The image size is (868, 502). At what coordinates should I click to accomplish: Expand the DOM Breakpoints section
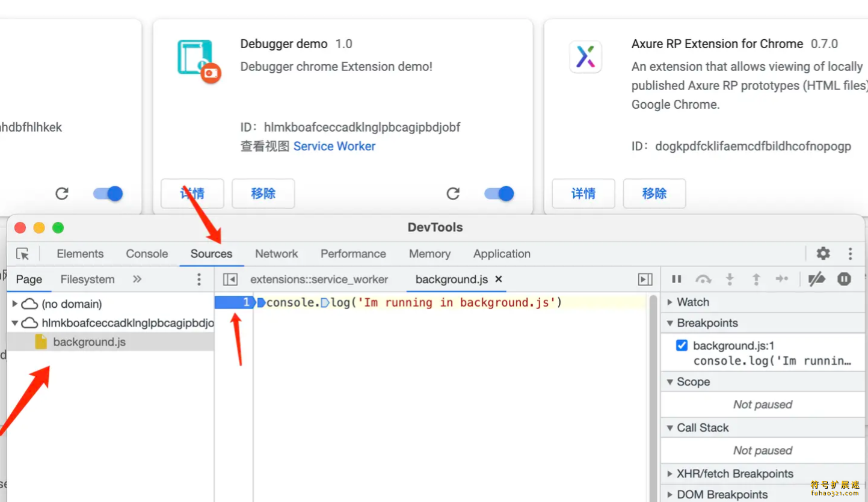click(669, 494)
